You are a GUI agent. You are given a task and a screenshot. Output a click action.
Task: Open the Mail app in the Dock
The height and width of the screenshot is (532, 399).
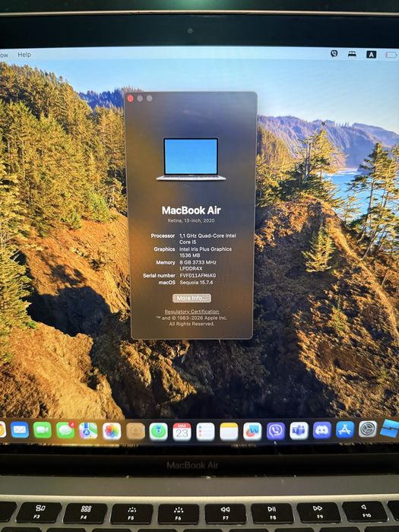pyautogui.click(x=20, y=430)
